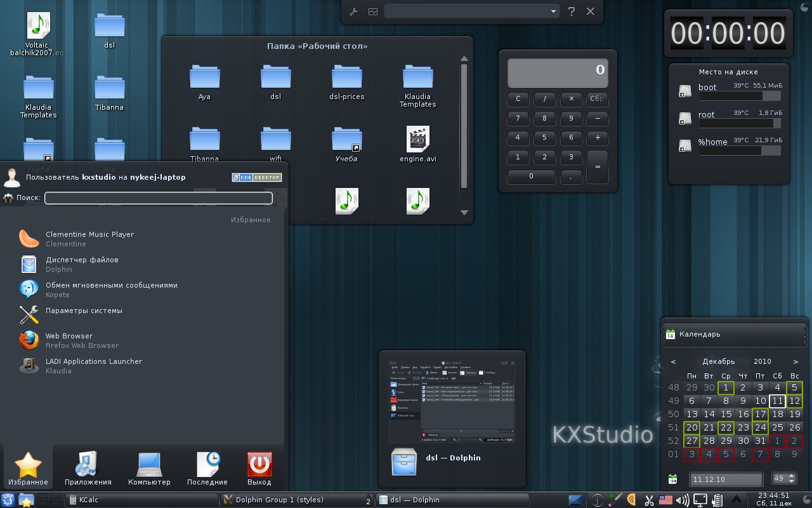Click the Поиск search field
Screen dimensions: 812x508
click(x=159, y=198)
